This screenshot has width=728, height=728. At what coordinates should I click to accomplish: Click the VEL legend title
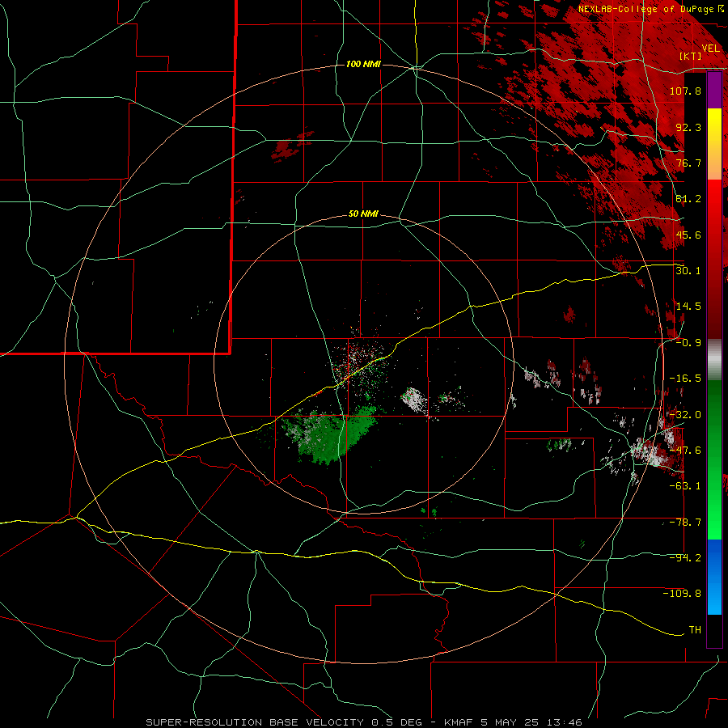[x=710, y=48]
